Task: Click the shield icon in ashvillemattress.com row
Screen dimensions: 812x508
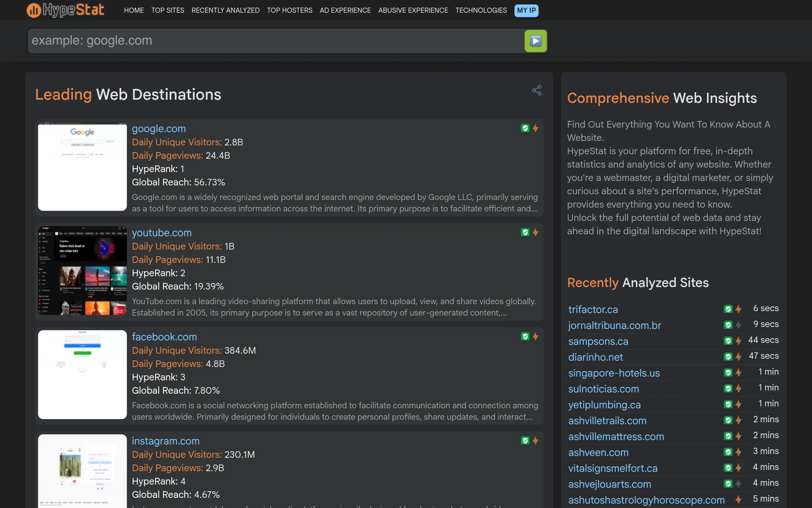Action: pyautogui.click(x=728, y=436)
